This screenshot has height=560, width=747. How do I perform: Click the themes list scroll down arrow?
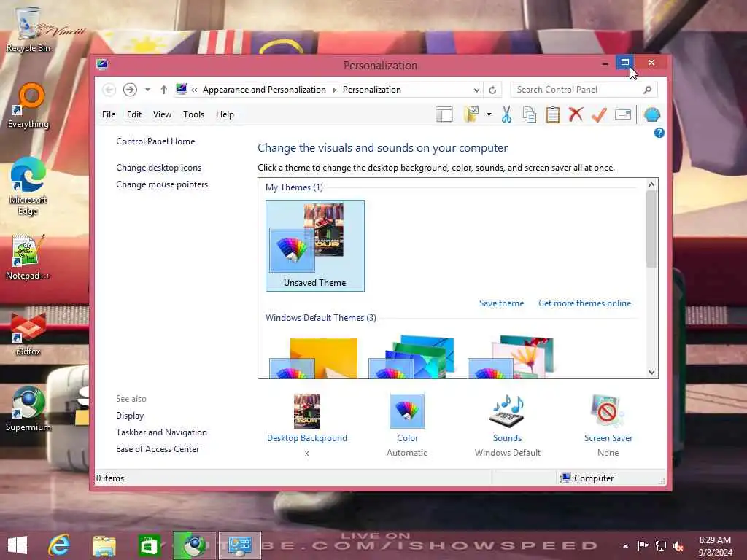tap(651, 373)
